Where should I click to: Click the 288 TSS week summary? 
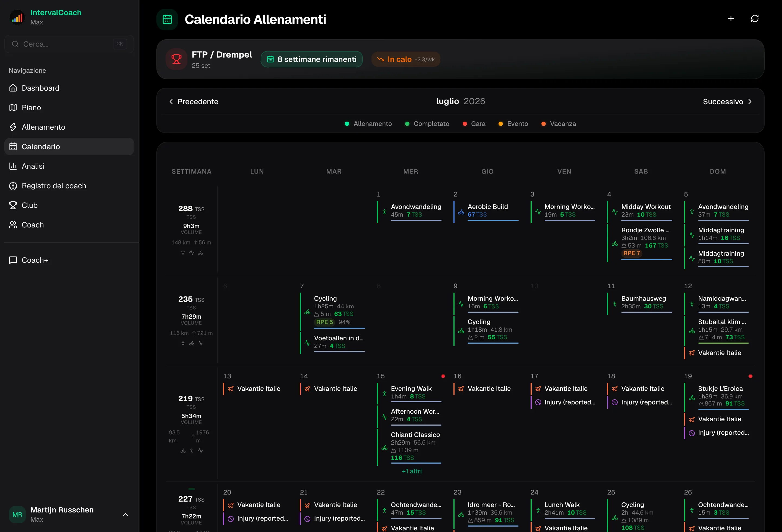(x=191, y=209)
